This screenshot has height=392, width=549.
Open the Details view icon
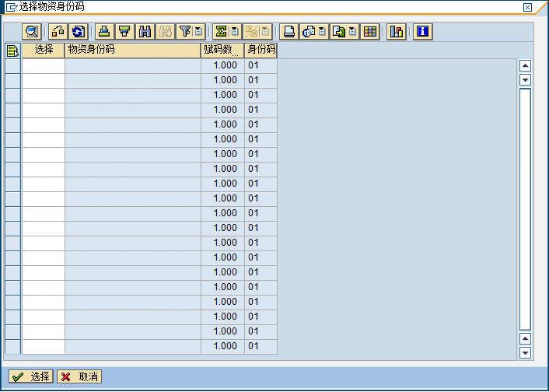(x=32, y=32)
